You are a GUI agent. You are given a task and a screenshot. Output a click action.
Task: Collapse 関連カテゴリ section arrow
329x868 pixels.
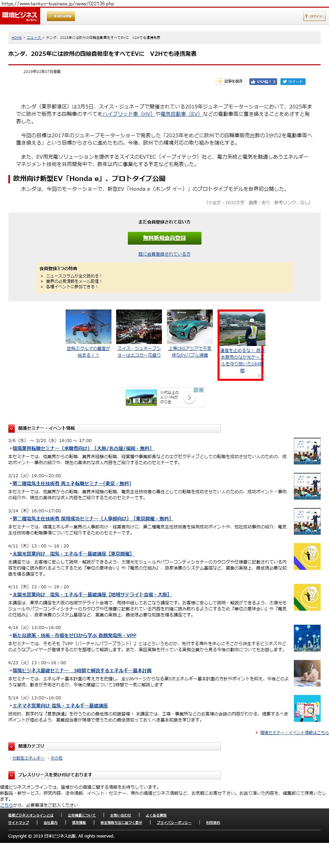pyautogui.click(x=11, y=746)
